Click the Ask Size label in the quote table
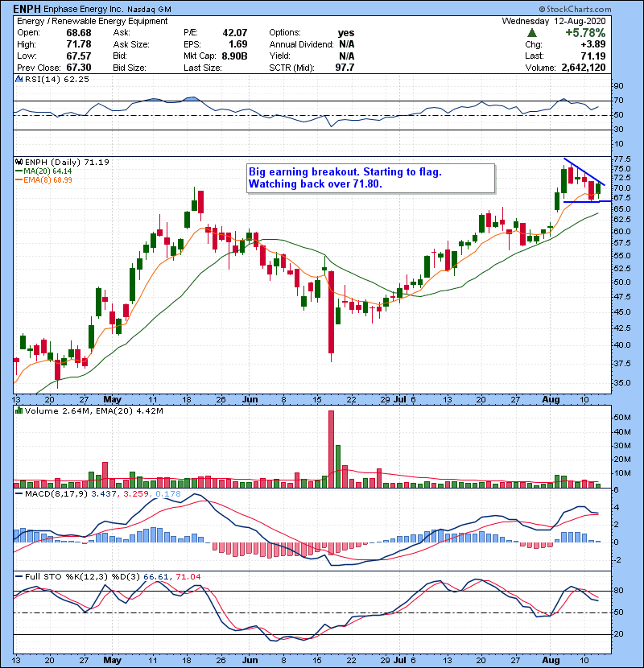Image resolution: width=644 pixels, height=668 pixels. tap(131, 44)
